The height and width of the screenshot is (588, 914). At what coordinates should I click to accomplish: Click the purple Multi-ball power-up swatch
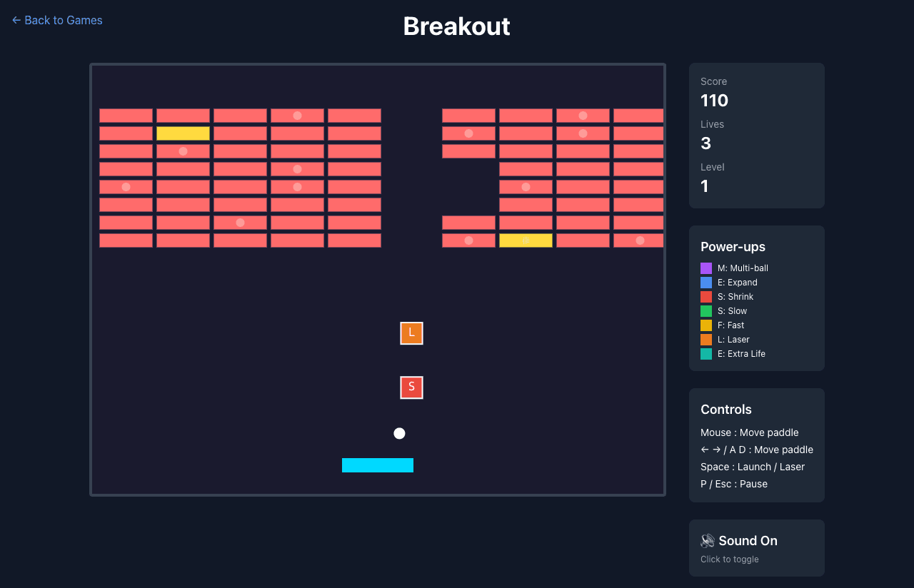click(705, 268)
